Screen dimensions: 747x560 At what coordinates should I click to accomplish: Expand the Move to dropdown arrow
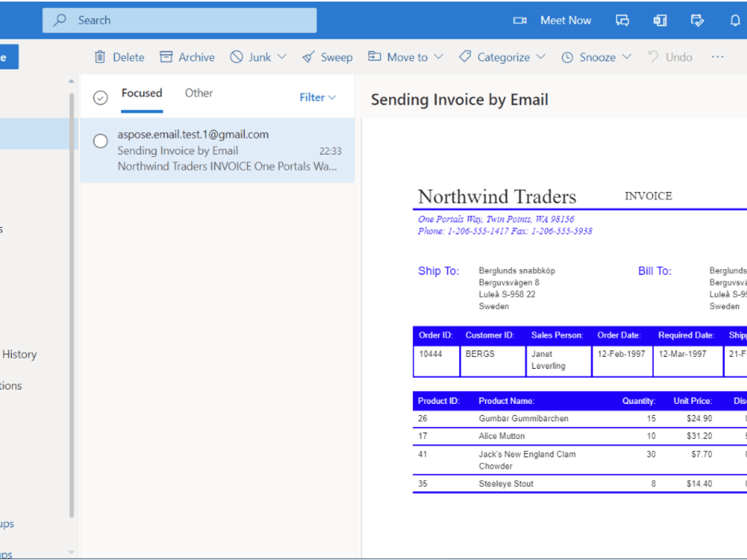(x=438, y=57)
